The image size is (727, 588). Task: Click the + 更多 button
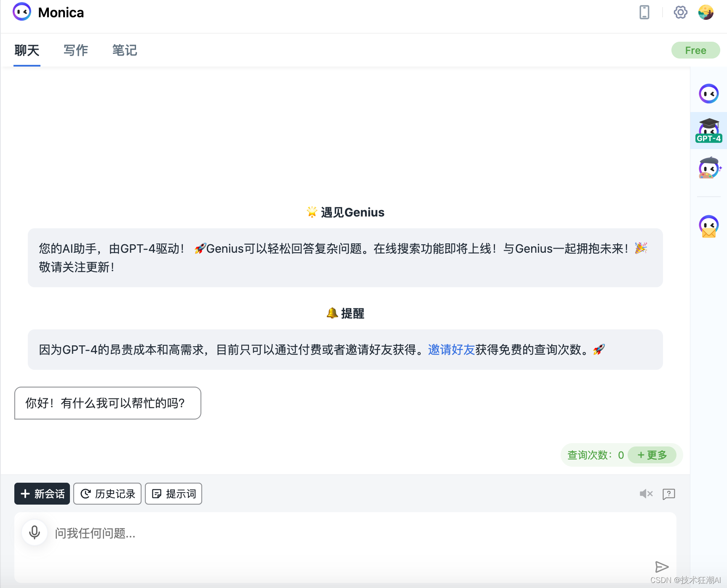pos(652,455)
